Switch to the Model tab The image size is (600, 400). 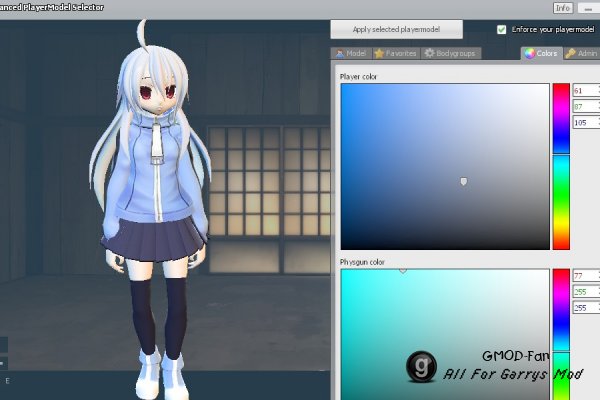[351, 53]
